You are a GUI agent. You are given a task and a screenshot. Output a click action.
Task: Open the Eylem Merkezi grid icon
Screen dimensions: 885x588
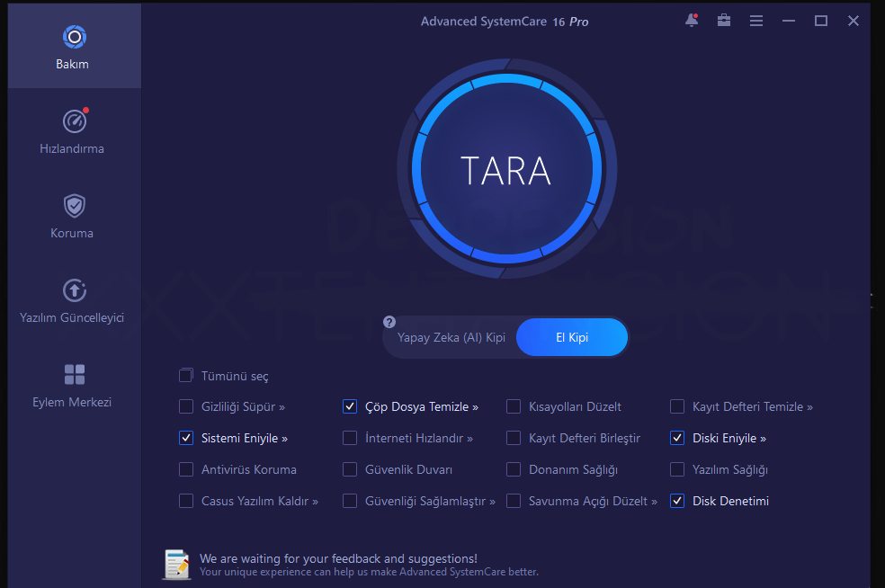[x=74, y=375]
